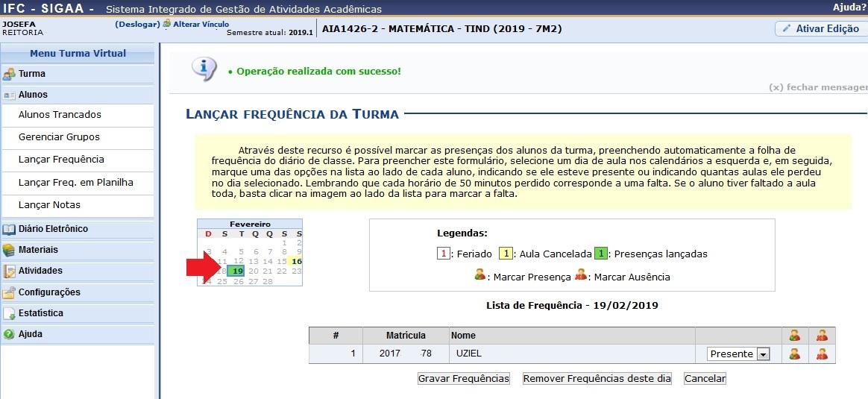Click the Alunos card icon in the sidebar
Viewport: 868px width, 399px height.
8,95
